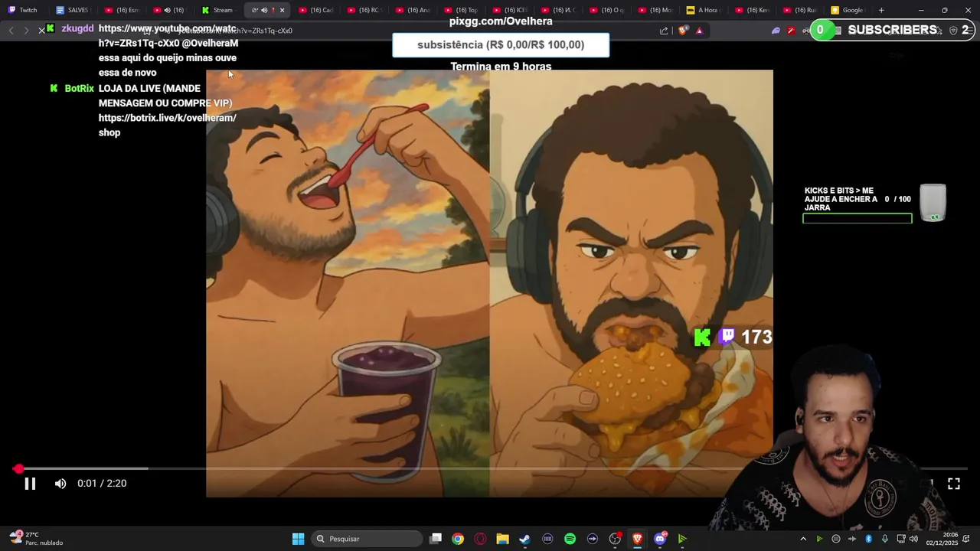The image size is (980, 551).
Task: Open the 27°C weather widget
Action: 37,539
